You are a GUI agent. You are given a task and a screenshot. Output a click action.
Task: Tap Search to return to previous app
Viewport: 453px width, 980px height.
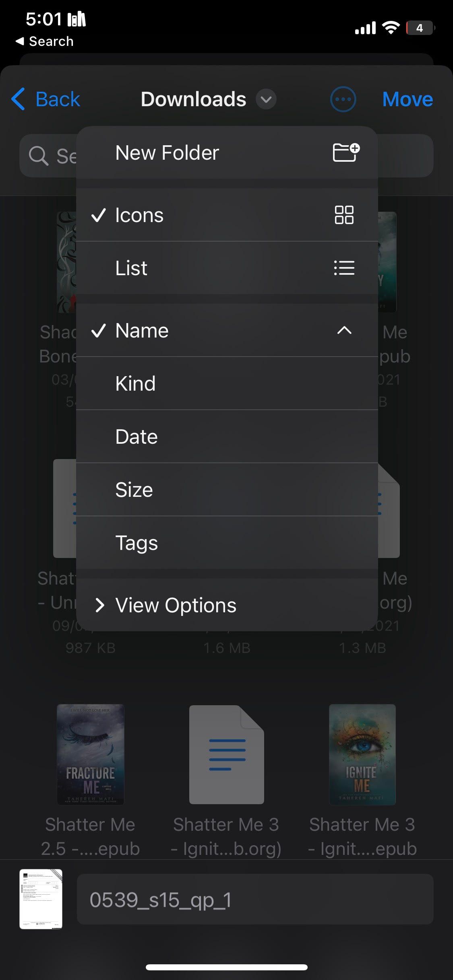(x=45, y=41)
